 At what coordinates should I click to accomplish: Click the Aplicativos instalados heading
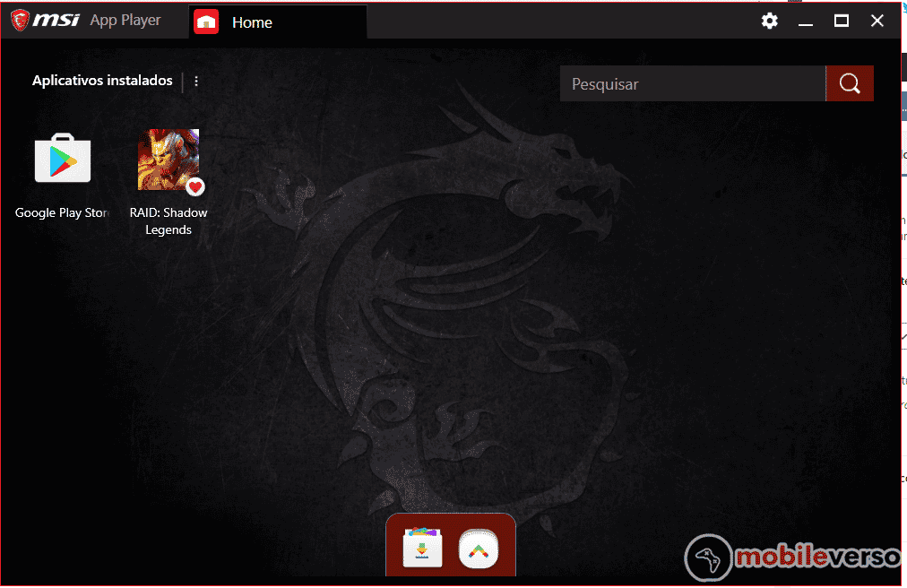102,81
